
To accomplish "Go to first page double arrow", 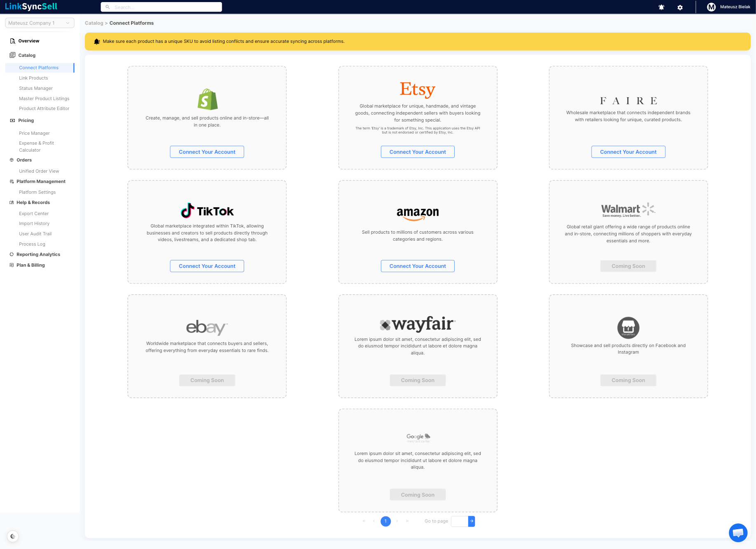I will [x=364, y=521].
